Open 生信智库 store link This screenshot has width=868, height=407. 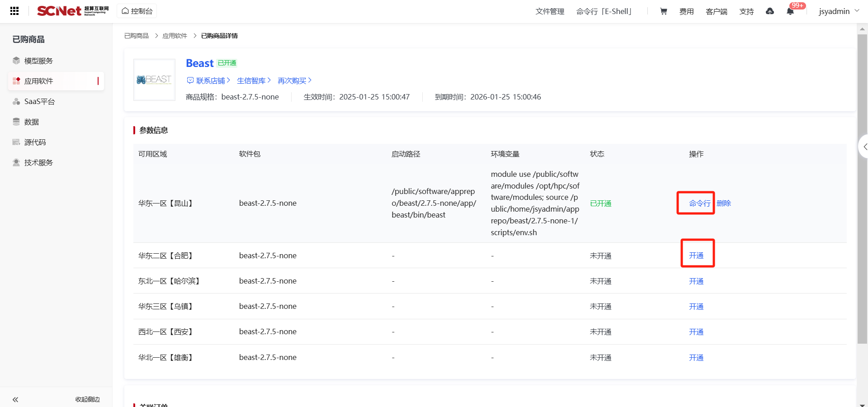(254, 80)
